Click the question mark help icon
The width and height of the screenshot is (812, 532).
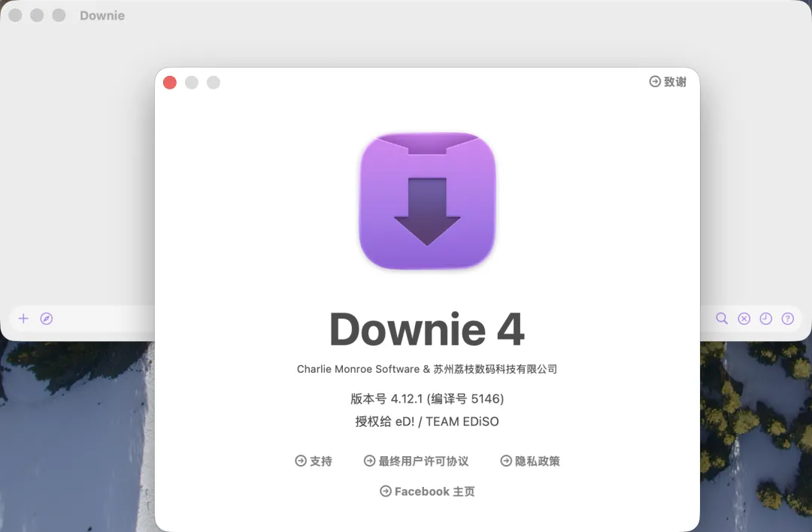[x=788, y=319]
